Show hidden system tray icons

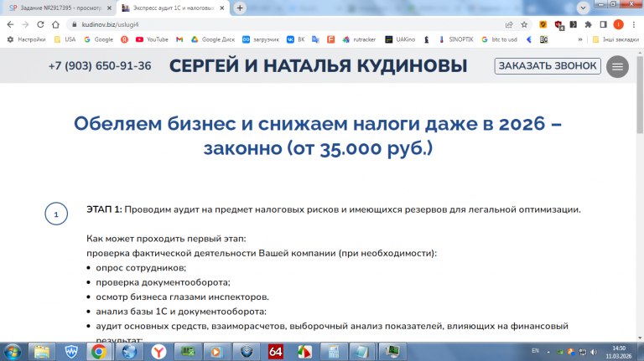548,352
